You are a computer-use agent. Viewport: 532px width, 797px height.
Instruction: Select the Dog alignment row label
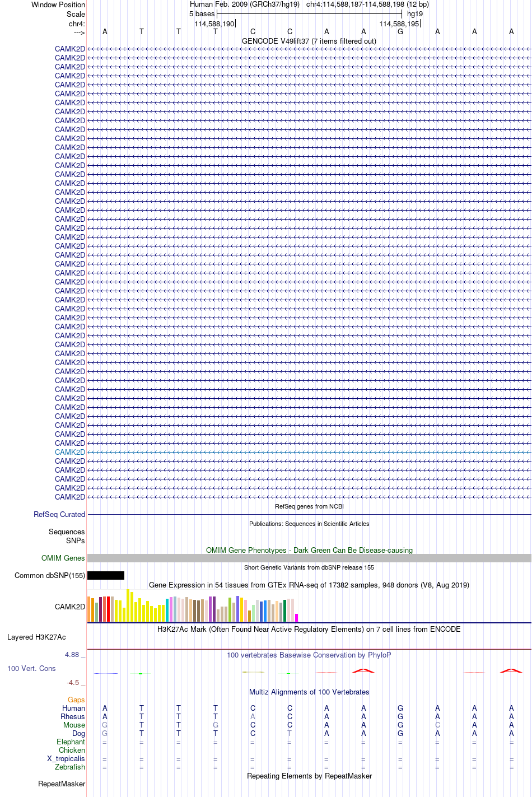coord(78,734)
